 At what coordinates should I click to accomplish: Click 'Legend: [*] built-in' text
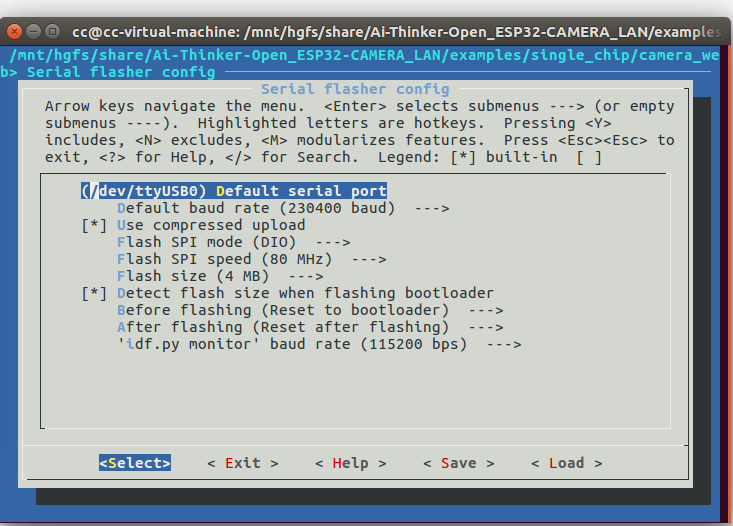coord(468,157)
